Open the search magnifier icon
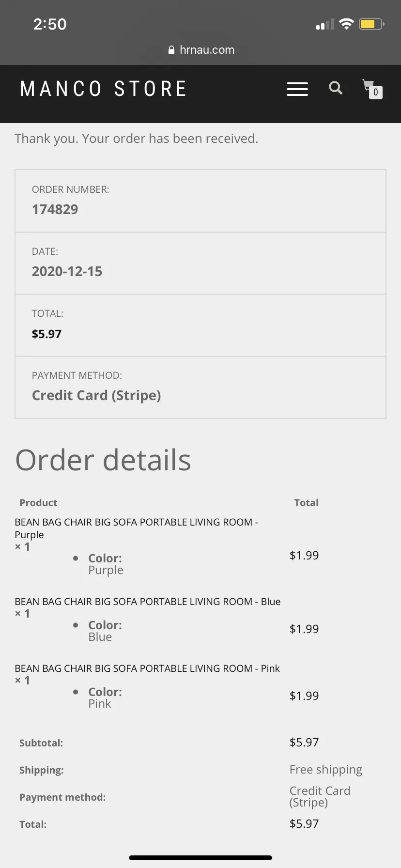 coord(336,88)
